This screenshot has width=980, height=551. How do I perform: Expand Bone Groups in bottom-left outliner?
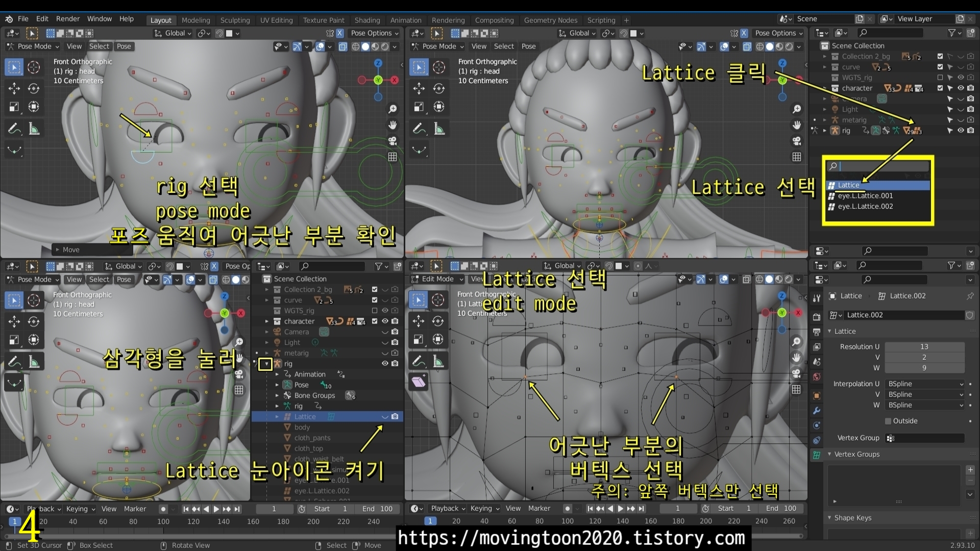(277, 395)
